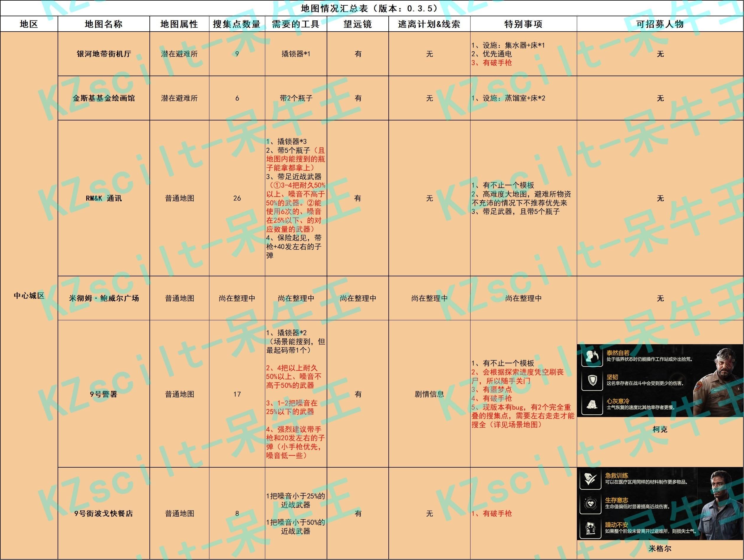This screenshot has width=744, height=560.
Task: Click the 急救训练 trait icon
Action: pos(590,479)
